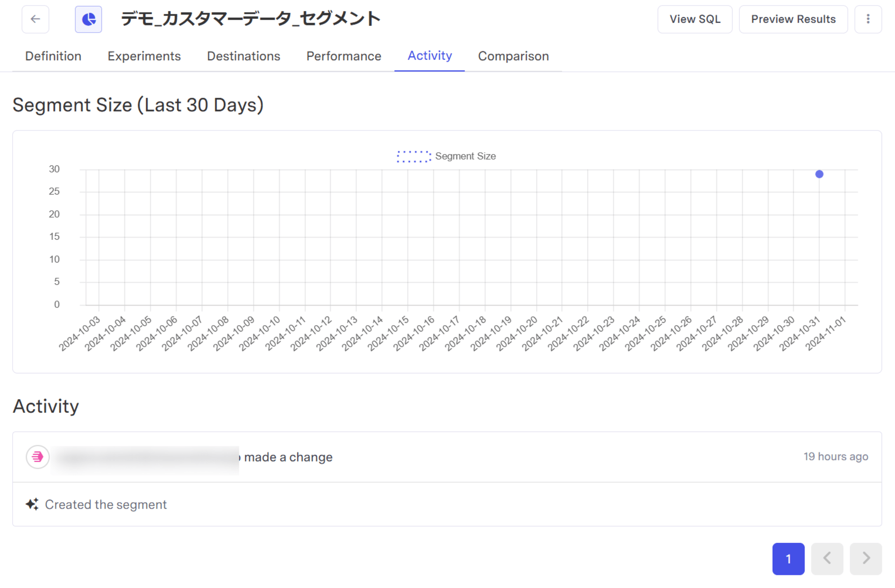Click the 'Segment Size (Last 30 Days)' heading
This screenshot has width=895, height=588.
pyautogui.click(x=138, y=105)
